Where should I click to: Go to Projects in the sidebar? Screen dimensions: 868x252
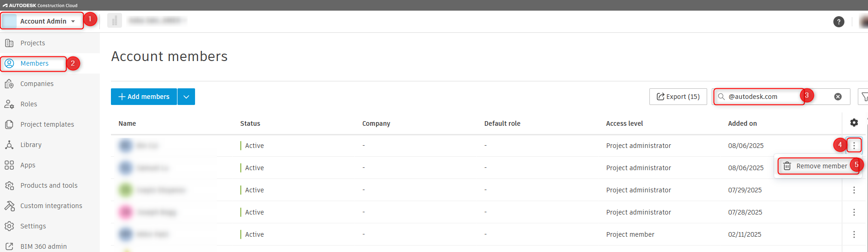click(x=33, y=43)
